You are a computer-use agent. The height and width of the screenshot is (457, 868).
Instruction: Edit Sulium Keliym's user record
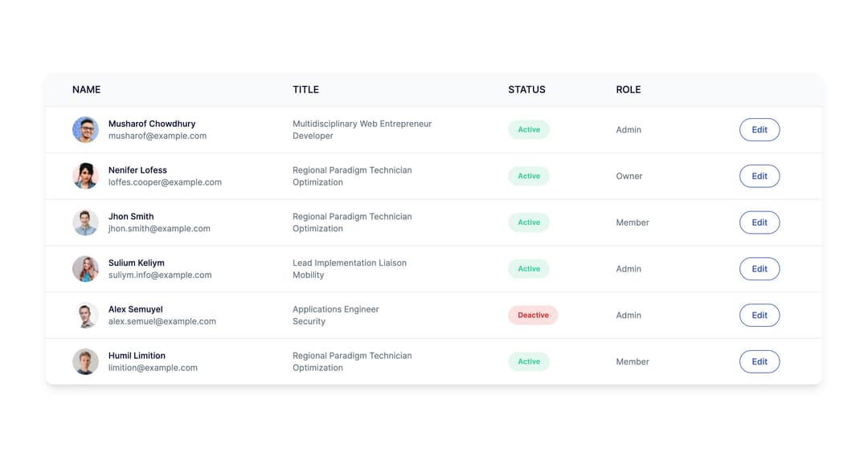pos(759,269)
